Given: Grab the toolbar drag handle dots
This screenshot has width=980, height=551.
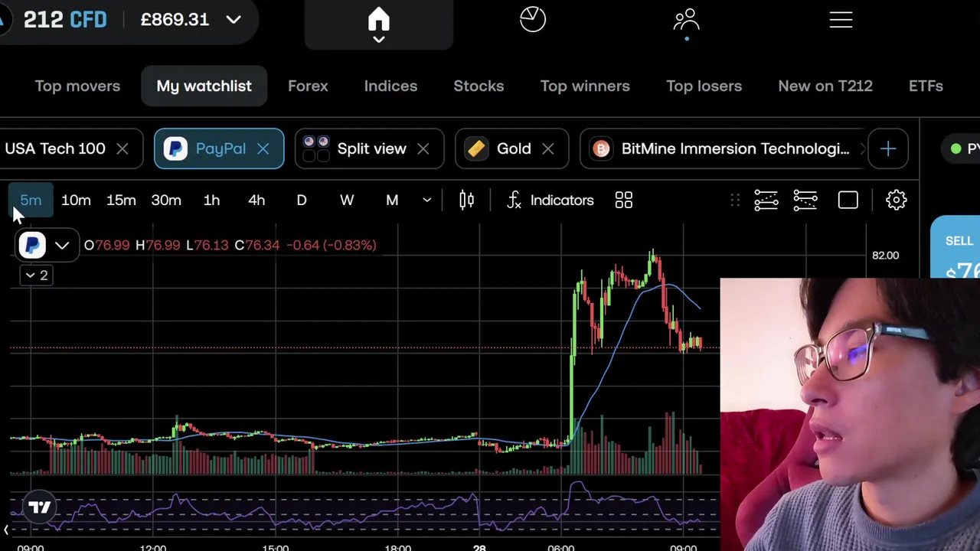Looking at the screenshot, I should [x=735, y=201].
